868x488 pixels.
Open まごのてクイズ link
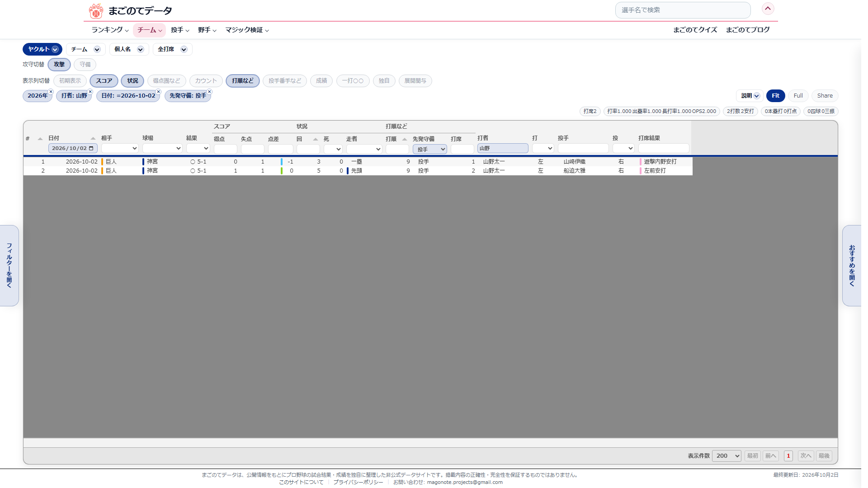pyautogui.click(x=695, y=30)
